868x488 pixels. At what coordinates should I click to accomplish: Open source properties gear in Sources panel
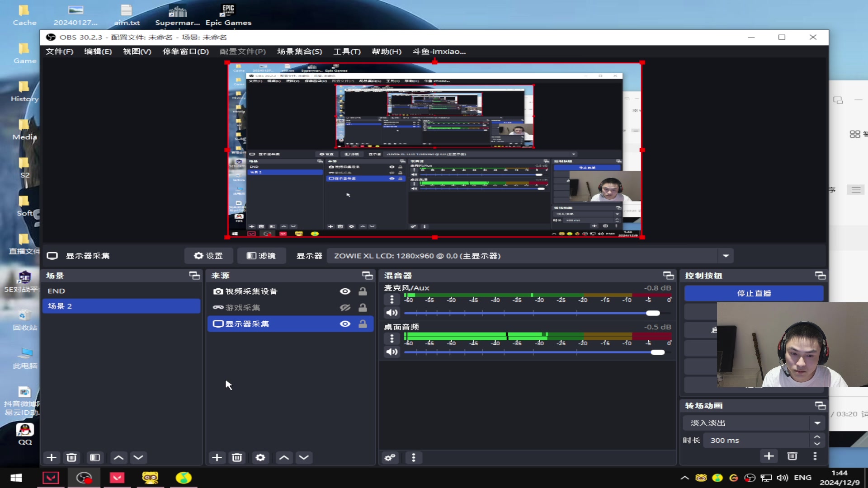click(260, 457)
